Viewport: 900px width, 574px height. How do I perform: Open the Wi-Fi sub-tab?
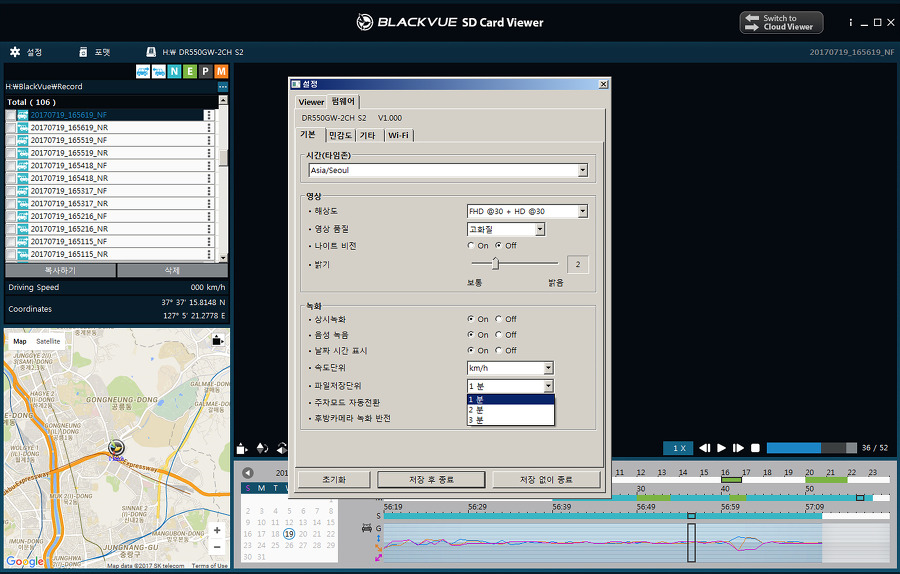pos(398,135)
